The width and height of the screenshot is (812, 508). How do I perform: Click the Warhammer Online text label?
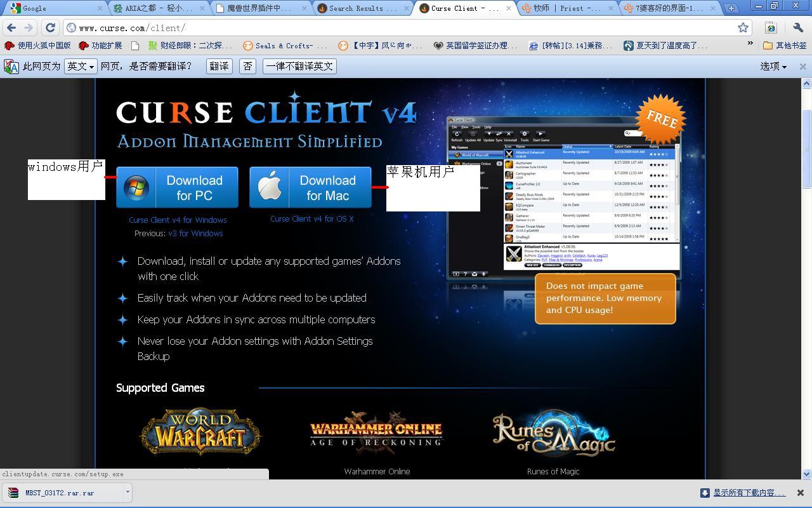[377, 471]
